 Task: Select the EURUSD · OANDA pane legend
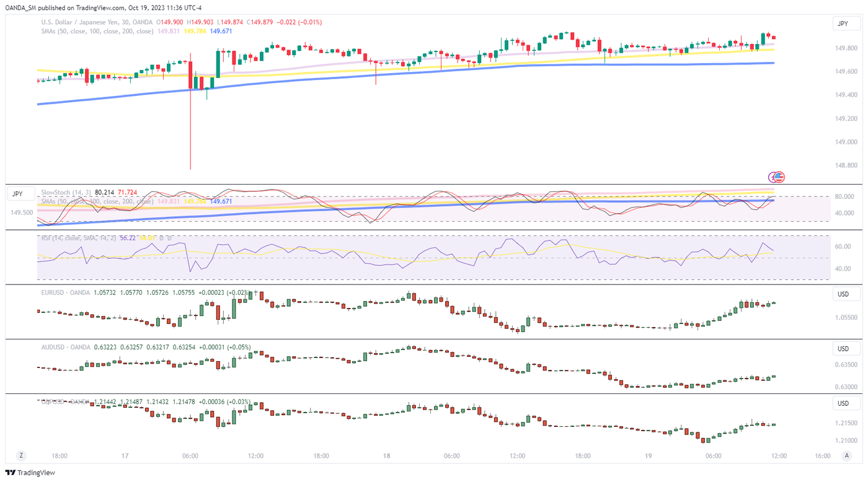pos(65,292)
